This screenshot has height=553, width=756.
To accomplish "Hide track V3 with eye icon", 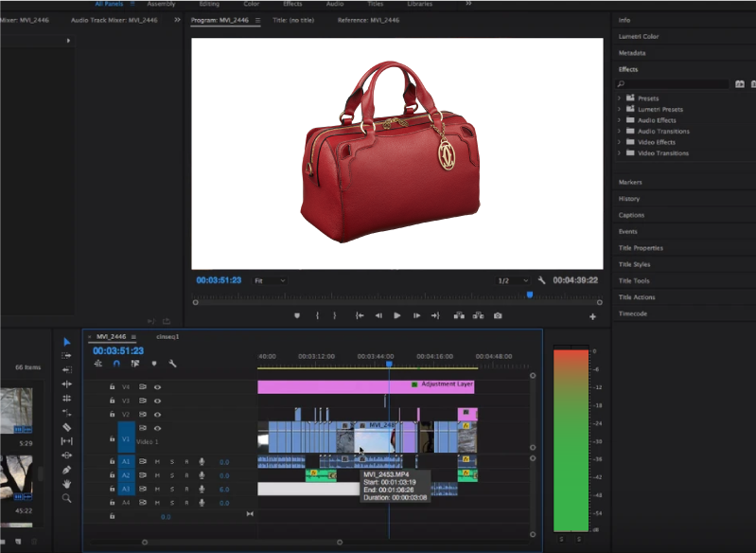I will click(157, 401).
